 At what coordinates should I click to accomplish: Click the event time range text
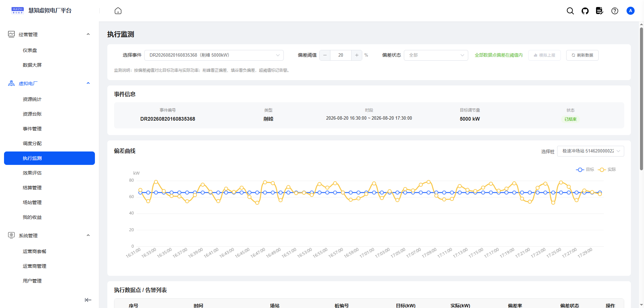(369, 118)
